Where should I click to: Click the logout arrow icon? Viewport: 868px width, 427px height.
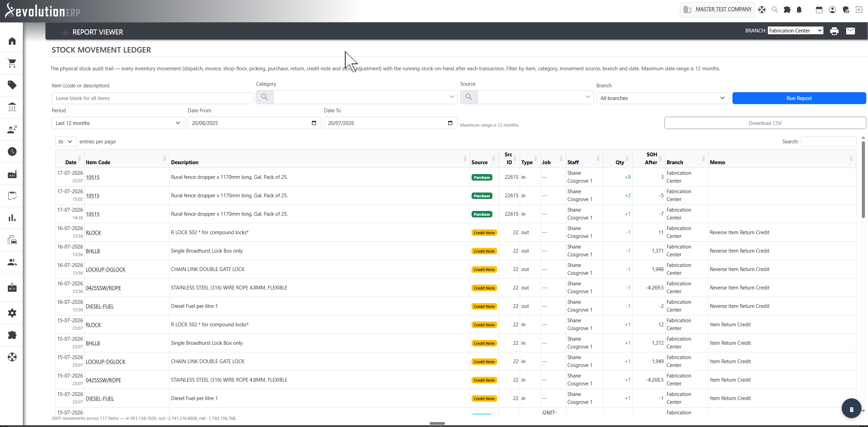point(859,10)
